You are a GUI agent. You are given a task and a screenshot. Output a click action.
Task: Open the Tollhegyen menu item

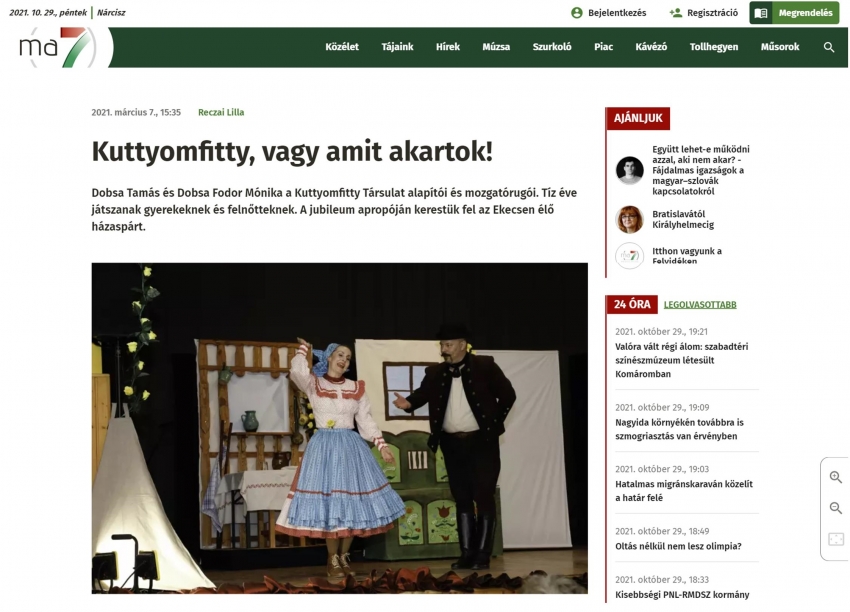pyautogui.click(x=714, y=47)
